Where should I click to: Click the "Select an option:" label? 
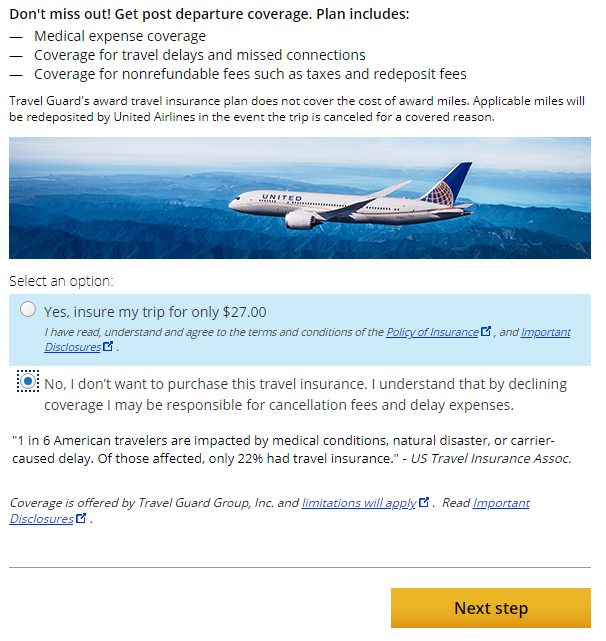point(61,281)
